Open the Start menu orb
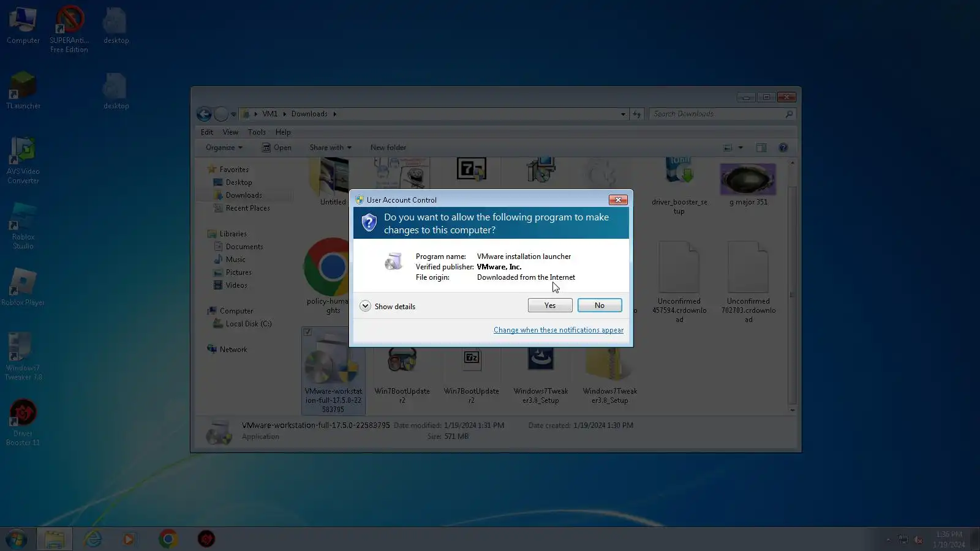Screen dimensions: 980x551 17,539
